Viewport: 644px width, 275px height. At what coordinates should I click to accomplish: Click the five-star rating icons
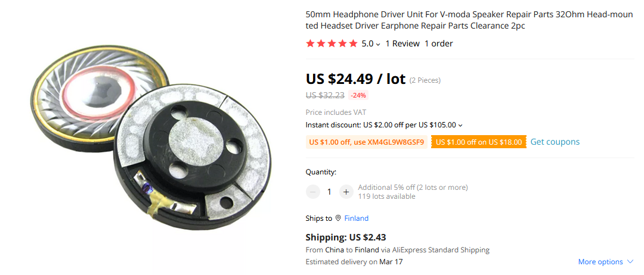tap(332, 43)
